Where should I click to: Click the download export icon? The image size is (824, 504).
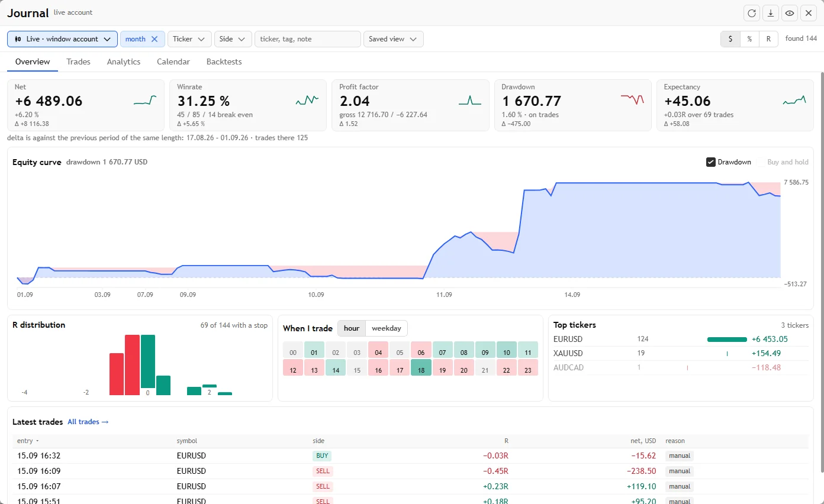click(x=771, y=13)
